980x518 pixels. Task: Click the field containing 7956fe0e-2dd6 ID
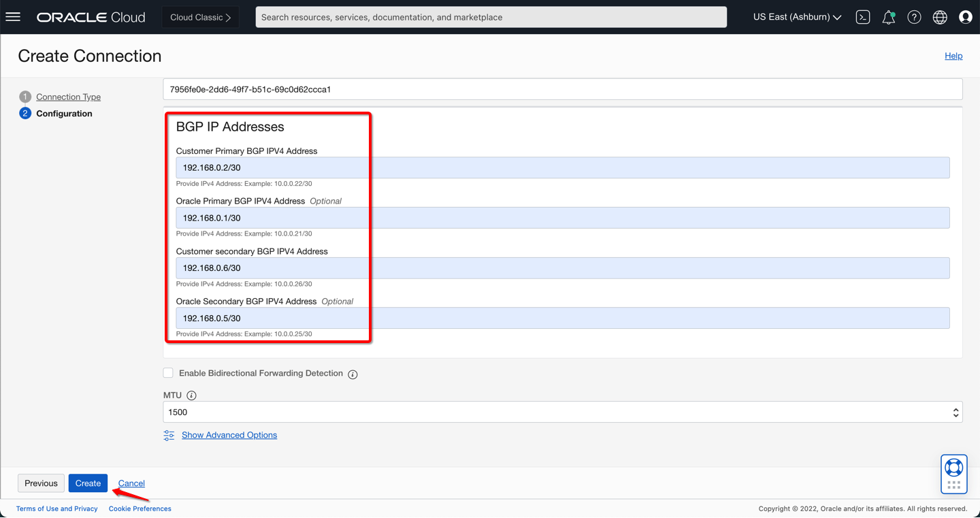pos(563,89)
